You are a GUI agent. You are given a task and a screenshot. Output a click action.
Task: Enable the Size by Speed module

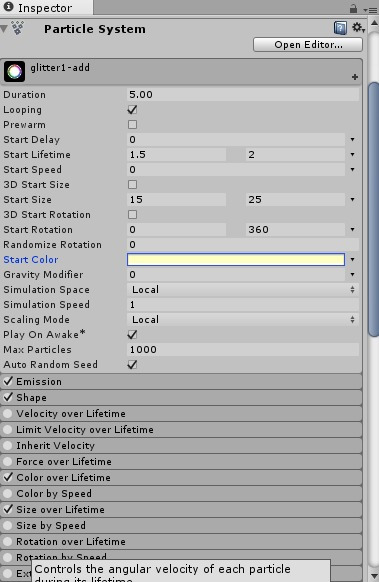pyautogui.click(x=7, y=525)
